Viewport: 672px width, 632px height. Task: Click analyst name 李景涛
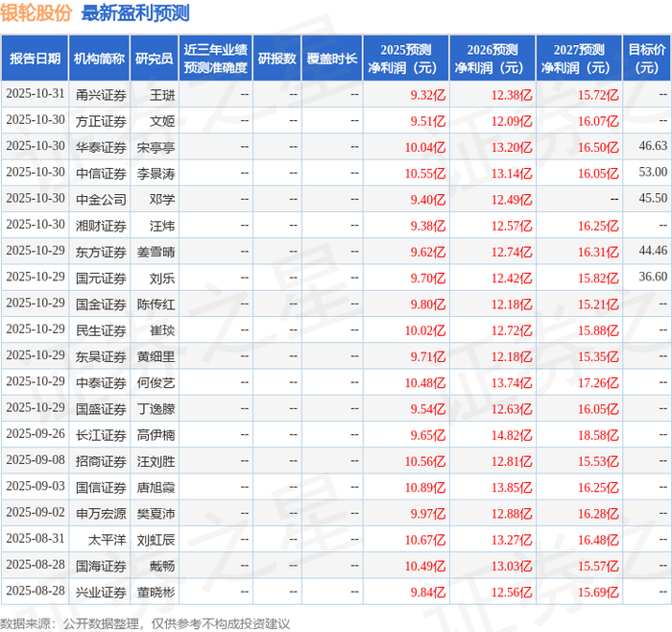click(x=156, y=173)
